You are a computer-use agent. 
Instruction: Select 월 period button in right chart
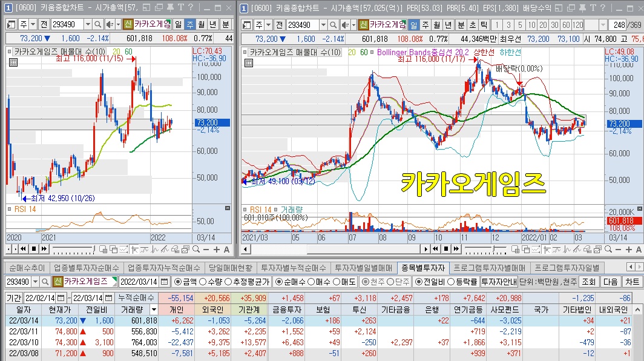coord(436,25)
